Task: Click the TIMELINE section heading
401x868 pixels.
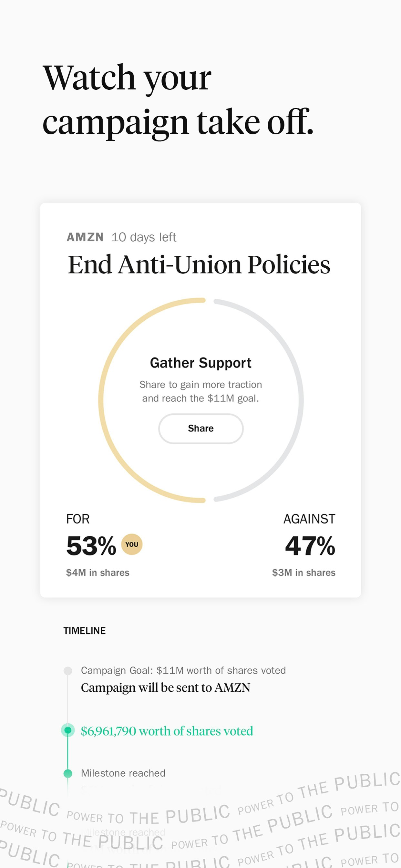Action: coord(85,630)
